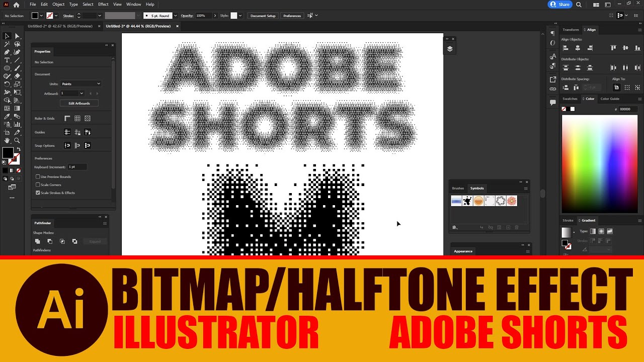Viewport: 644px width, 362px height.
Task: Pick the Magic Wand tool
Action: click(x=7, y=44)
